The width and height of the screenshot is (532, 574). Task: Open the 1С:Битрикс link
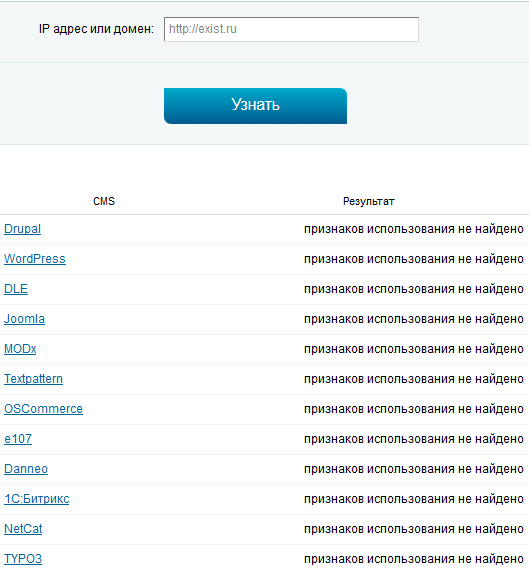click(x=37, y=499)
